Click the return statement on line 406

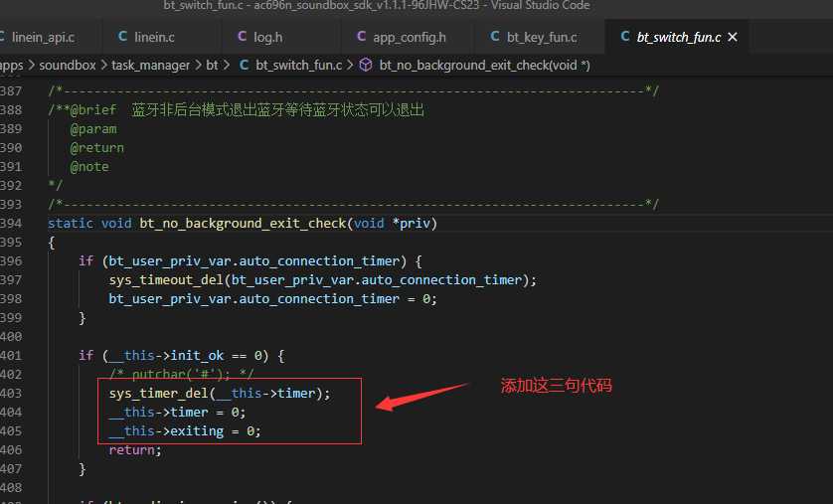pos(135,450)
